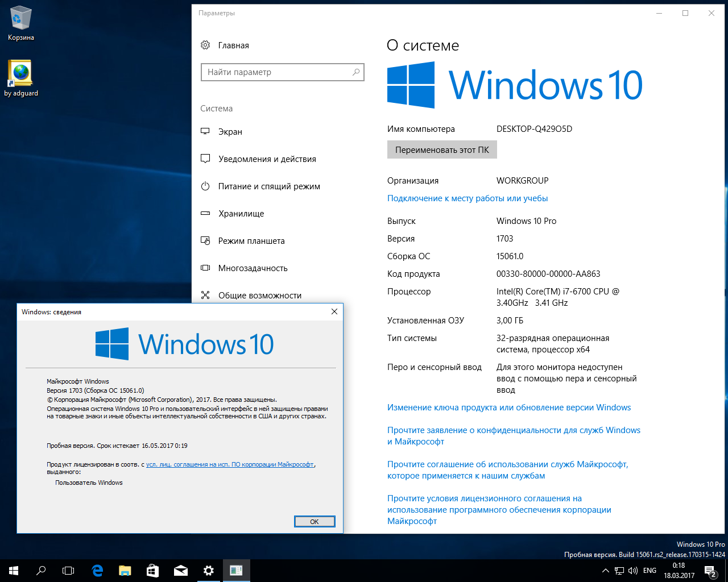Image resolution: width=728 pixels, height=582 pixels.
Task: Go to Главная settings home
Action: [233, 45]
